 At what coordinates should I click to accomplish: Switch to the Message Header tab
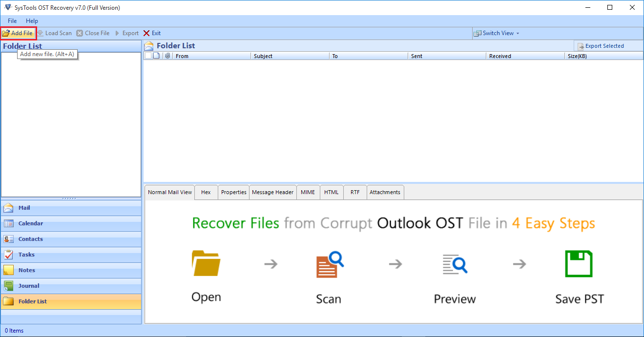point(272,192)
